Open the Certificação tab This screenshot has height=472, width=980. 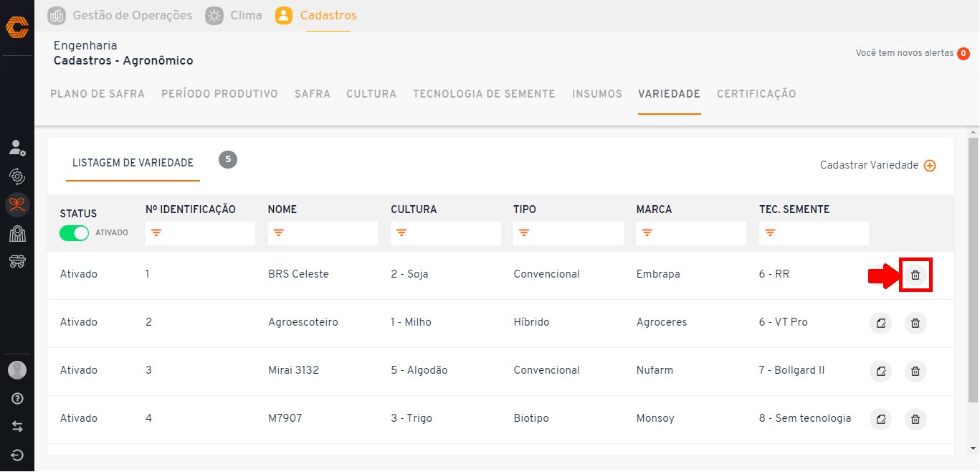756,94
